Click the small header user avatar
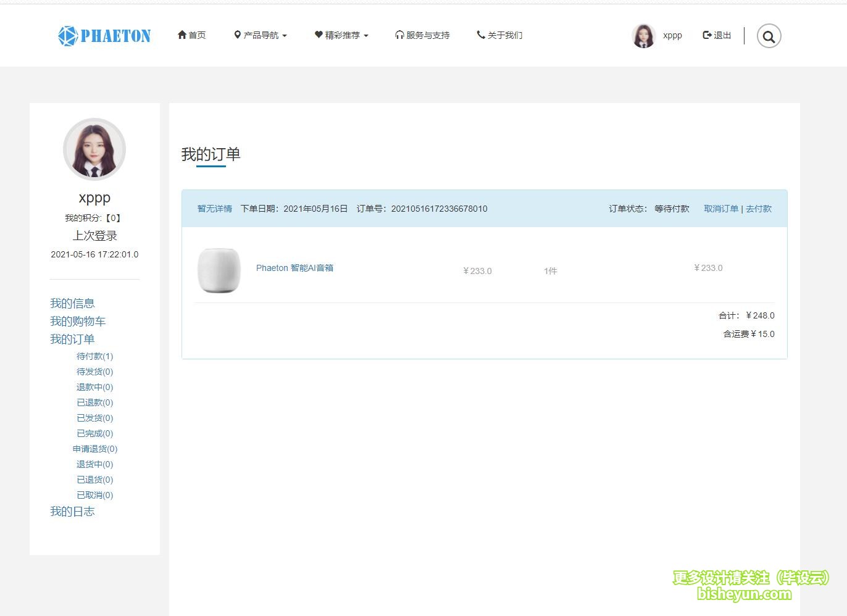 tap(643, 36)
